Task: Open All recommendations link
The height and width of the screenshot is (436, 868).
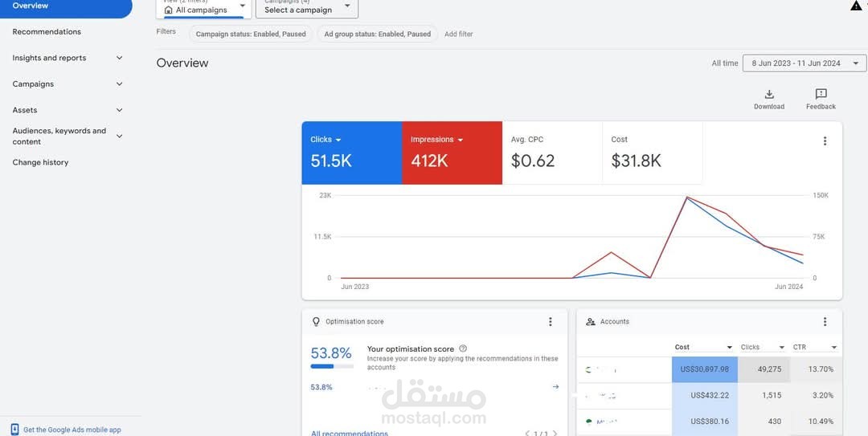Action: click(x=350, y=434)
